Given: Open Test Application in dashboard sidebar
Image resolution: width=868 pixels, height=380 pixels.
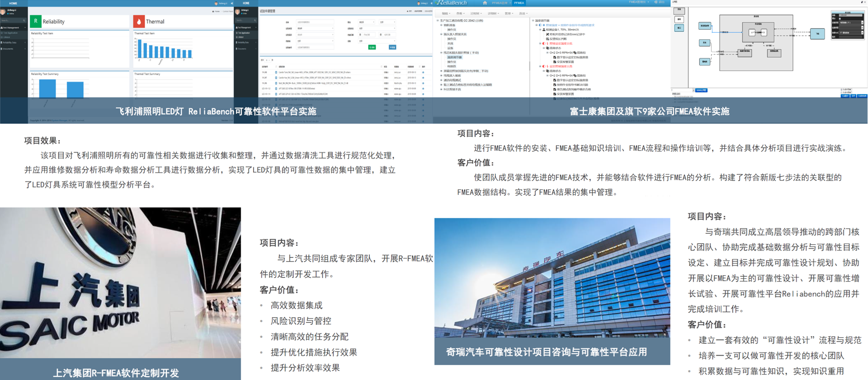Looking at the screenshot, I should [11, 33].
